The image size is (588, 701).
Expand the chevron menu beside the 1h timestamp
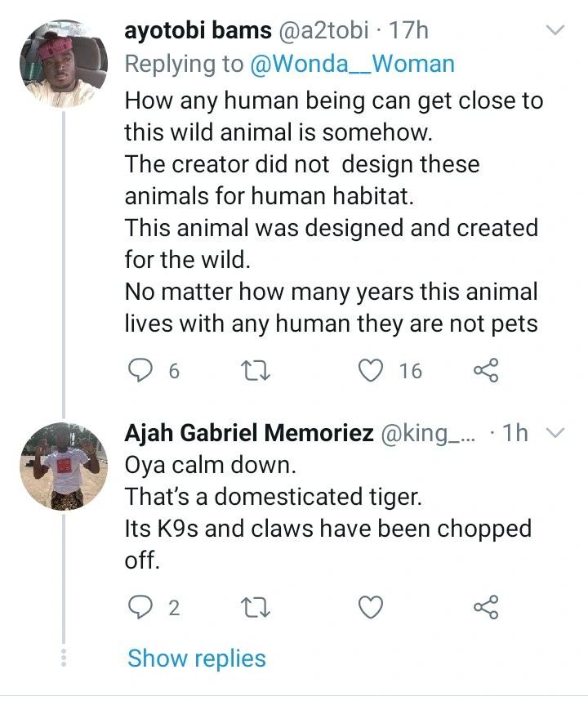[555, 434]
